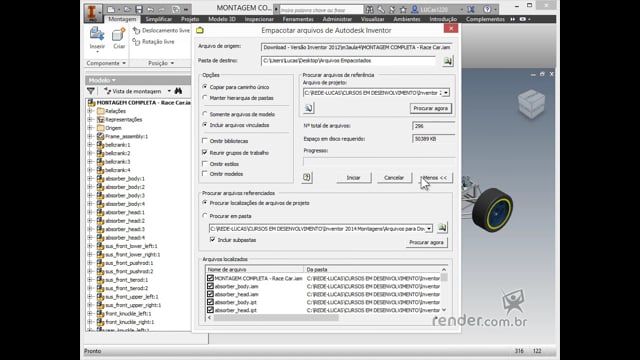Viewport: 640px width, 360px height.
Task: Click the Save disk icon in quick access toolbar
Action: click(x=139, y=9)
